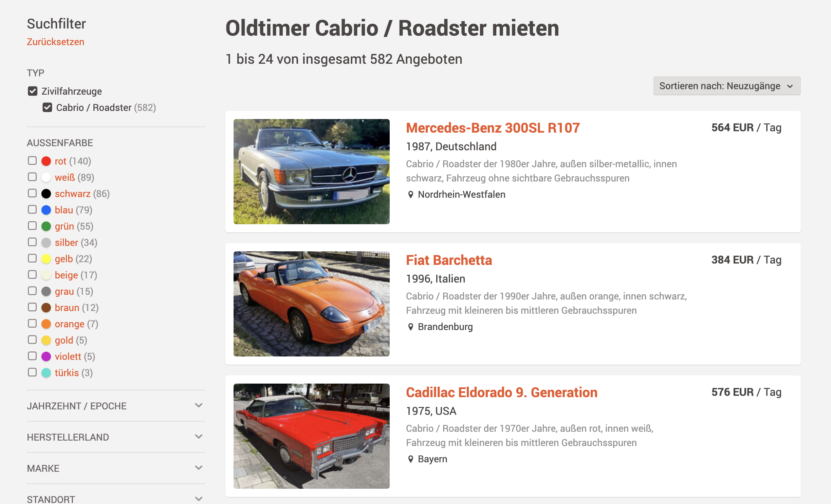Tick the silber filter checkbox
Screen dimensions: 831x504
coord(32,242)
